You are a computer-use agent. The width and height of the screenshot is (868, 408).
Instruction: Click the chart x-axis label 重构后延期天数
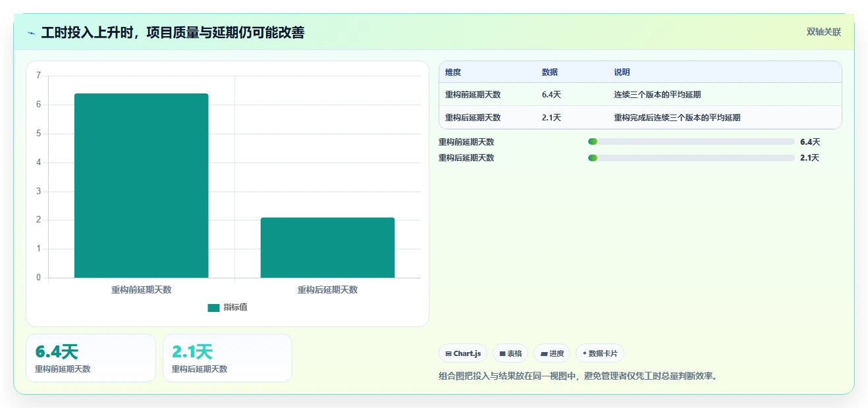[327, 290]
